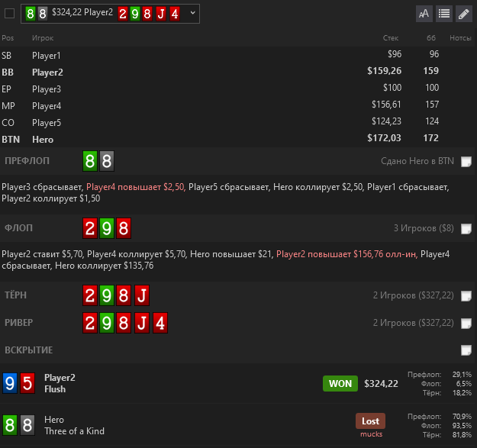Viewport: 477px width, 448px height.
Task: Click 'Player4 повышает $2,50' action text
Action: [136, 187]
